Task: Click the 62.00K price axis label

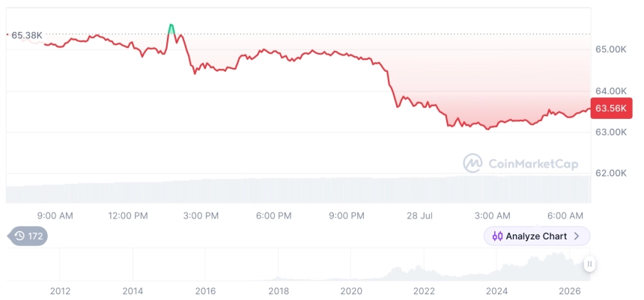Action: coord(611,173)
